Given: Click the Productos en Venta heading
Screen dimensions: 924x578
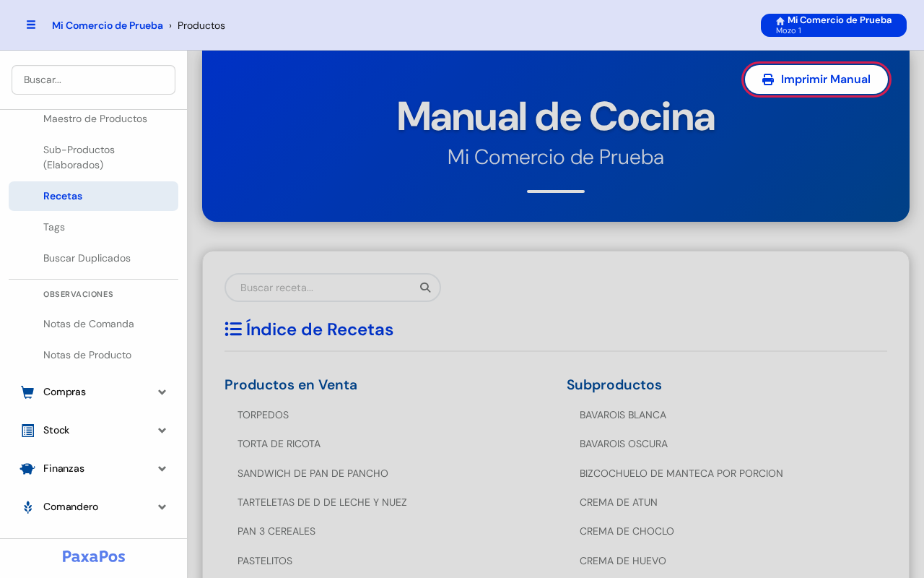Looking at the screenshot, I should pyautogui.click(x=291, y=384).
